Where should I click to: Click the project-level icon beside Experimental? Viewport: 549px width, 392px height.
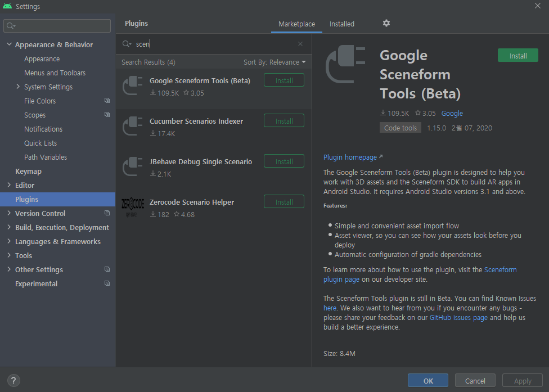(107, 283)
